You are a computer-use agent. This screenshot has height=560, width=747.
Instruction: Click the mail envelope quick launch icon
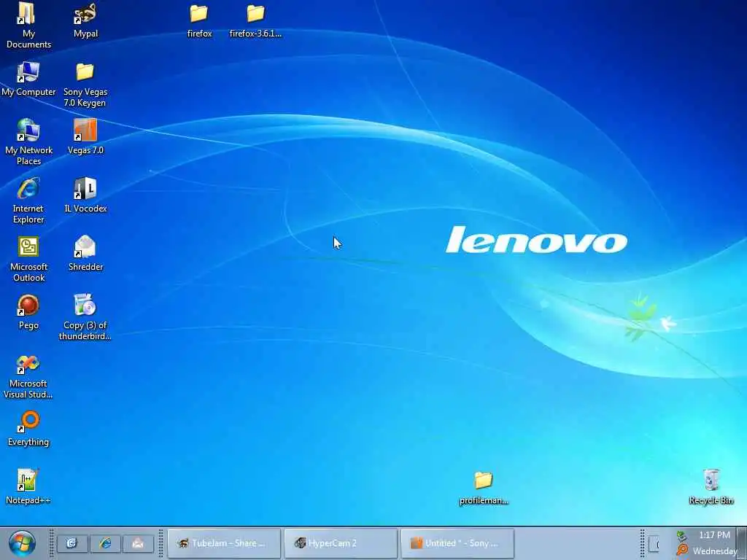[138, 543]
